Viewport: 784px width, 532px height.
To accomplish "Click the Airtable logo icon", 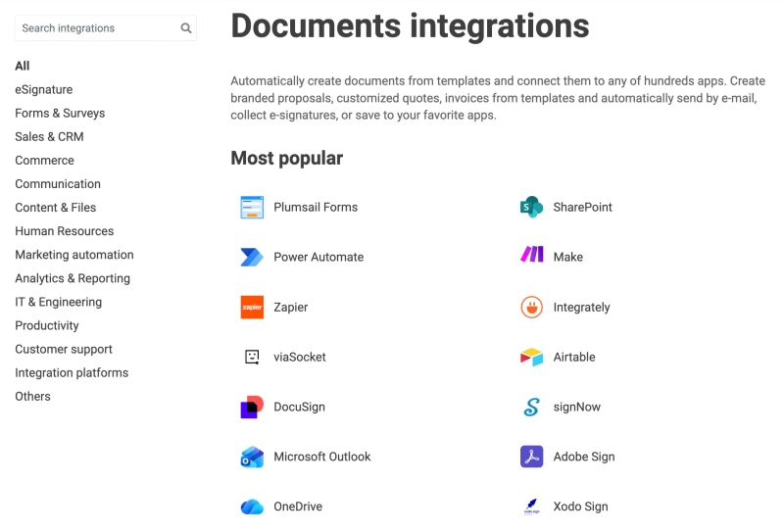I will point(531,357).
